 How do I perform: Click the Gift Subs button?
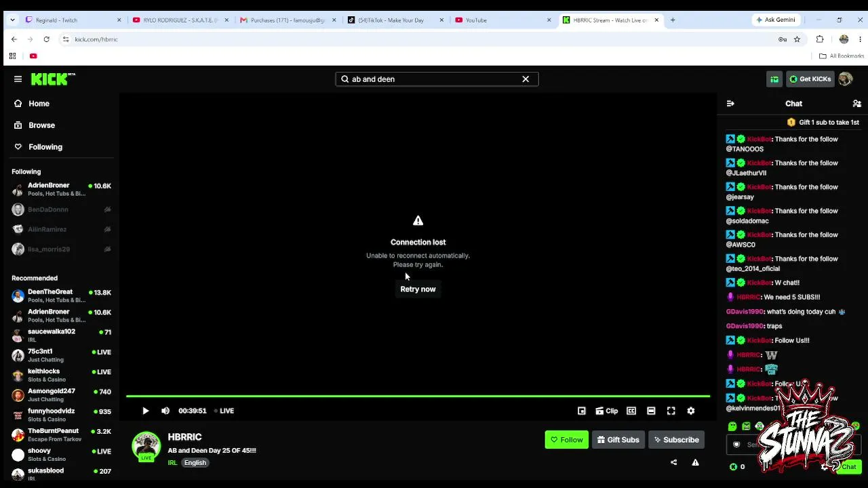coord(618,440)
